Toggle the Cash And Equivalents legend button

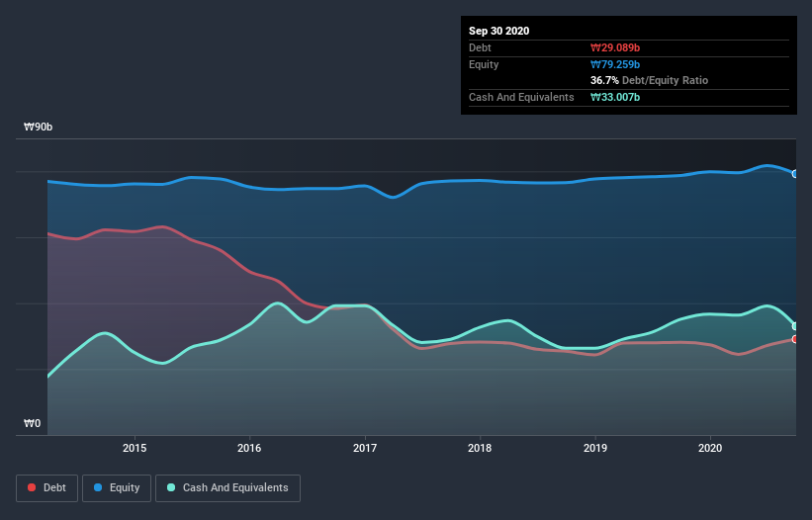227,488
